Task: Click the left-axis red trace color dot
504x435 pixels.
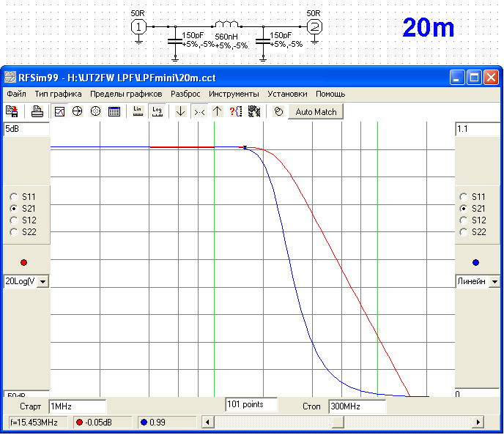Action: coord(23,262)
